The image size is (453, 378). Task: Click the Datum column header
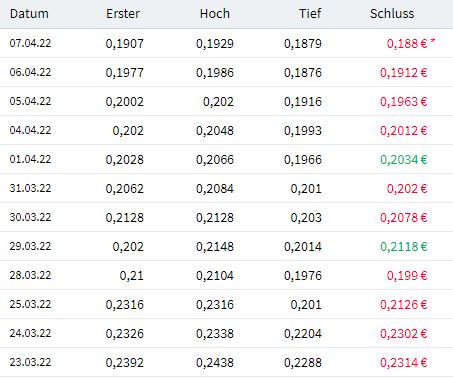(29, 14)
